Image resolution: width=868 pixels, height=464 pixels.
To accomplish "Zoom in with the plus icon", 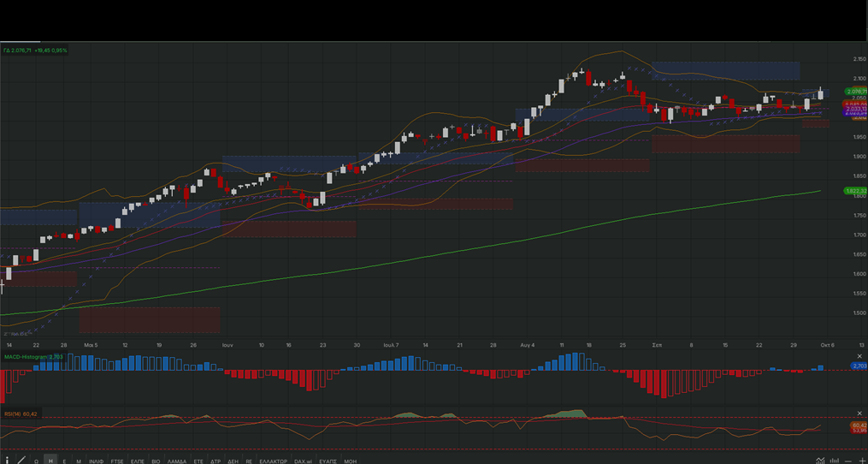I will 863,461.
